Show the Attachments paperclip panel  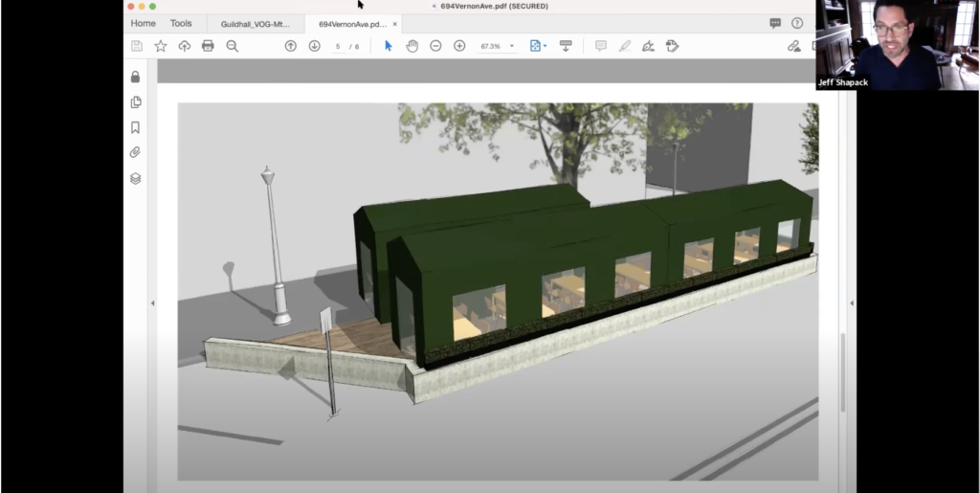click(136, 152)
